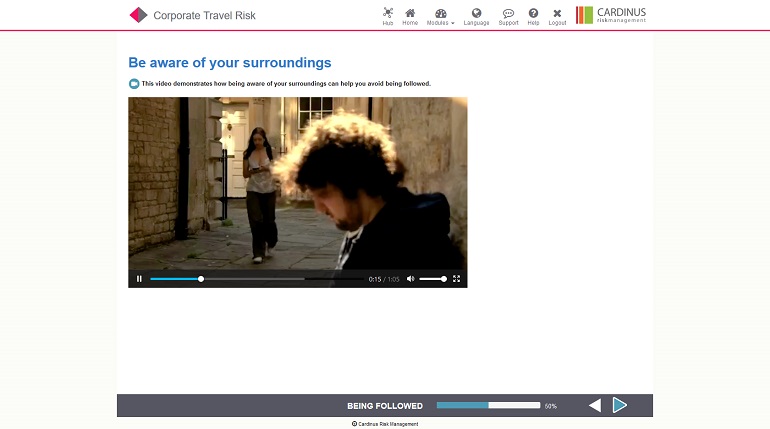The image size is (770, 429).
Task: Click the Cardinus risk management logo
Action: [x=611, y=15]
